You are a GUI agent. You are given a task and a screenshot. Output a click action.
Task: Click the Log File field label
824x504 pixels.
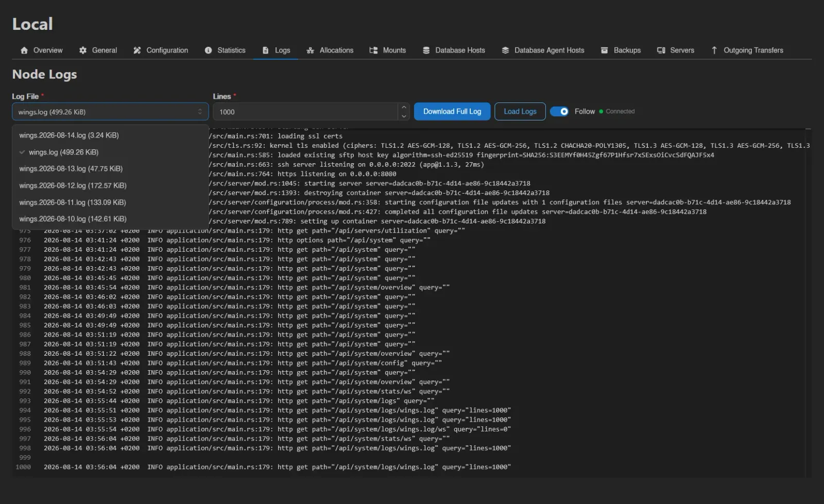tap(25, 96)
